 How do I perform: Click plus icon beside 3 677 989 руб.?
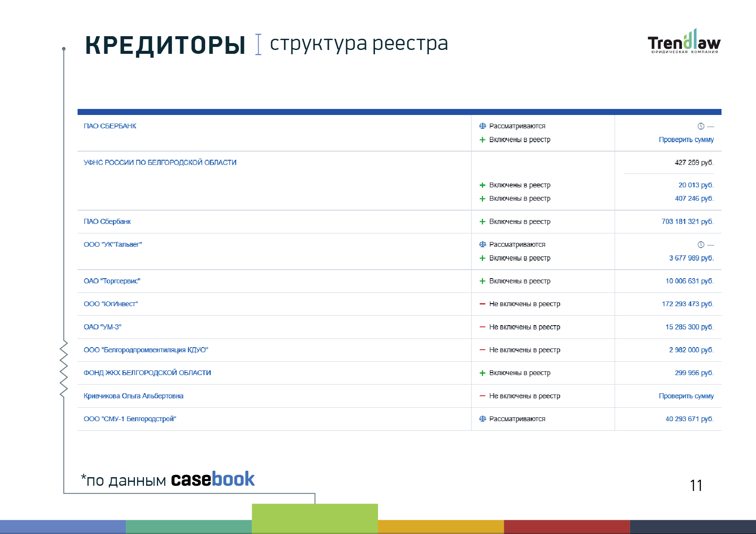(483, 258)
